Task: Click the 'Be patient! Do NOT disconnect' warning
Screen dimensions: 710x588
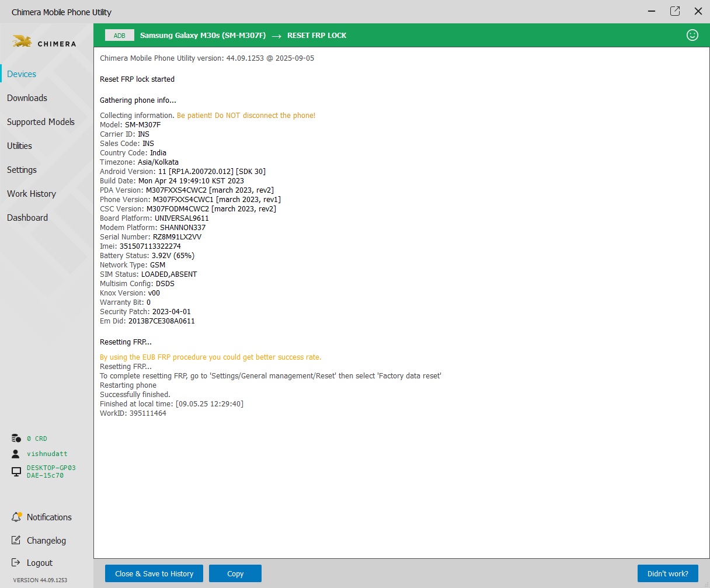Action: 246,116
